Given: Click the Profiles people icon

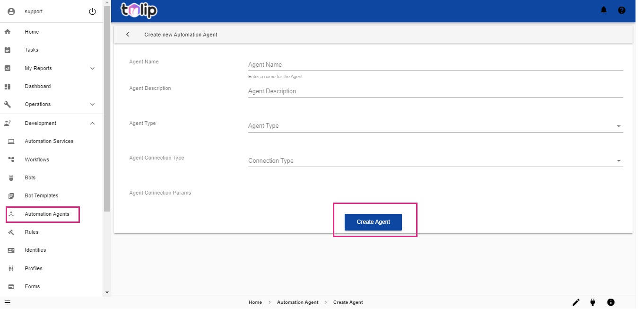Looking at the screenshot, I should coord(11,268).
